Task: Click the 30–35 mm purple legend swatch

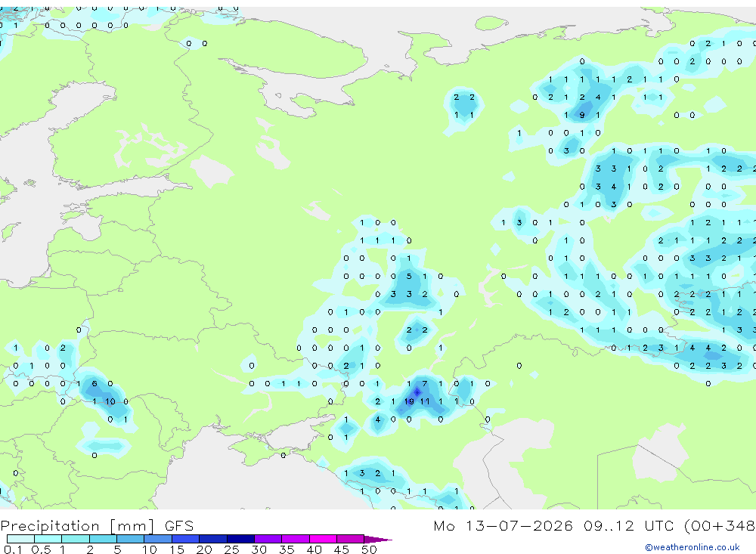Action: [268, 539]
